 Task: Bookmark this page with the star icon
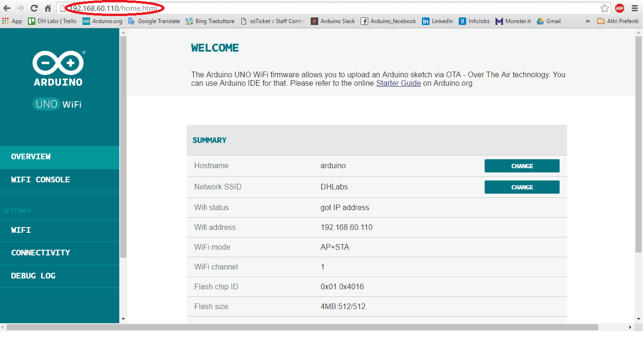[x=604, y=8]
